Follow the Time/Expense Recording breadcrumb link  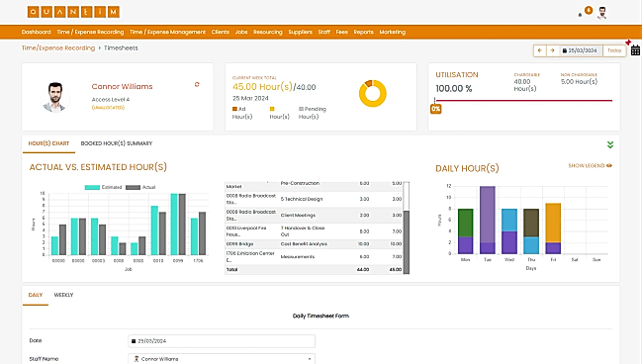[58, 47]
